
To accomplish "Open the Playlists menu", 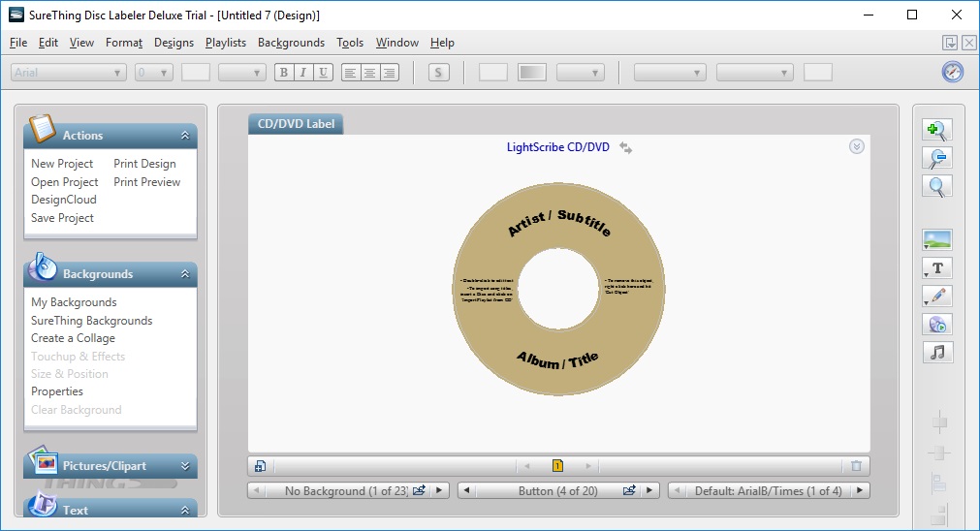I will [226, 43].
